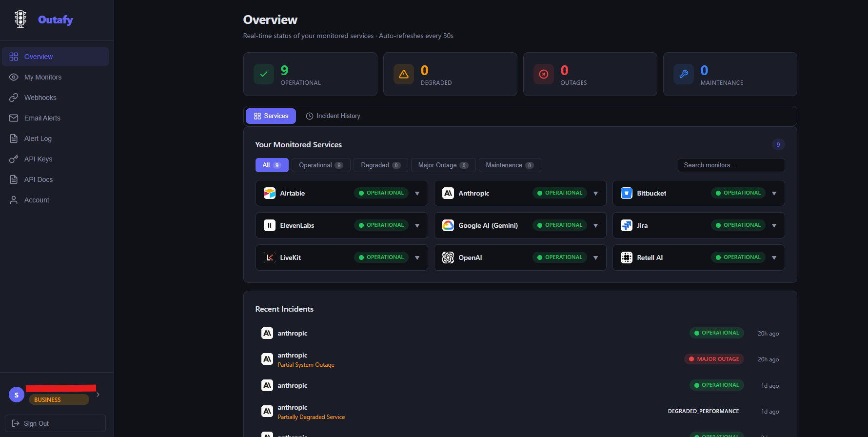Viewport: 868px width, 437px height.
Task: Go to Webhooks page
Action: (55, 98)
